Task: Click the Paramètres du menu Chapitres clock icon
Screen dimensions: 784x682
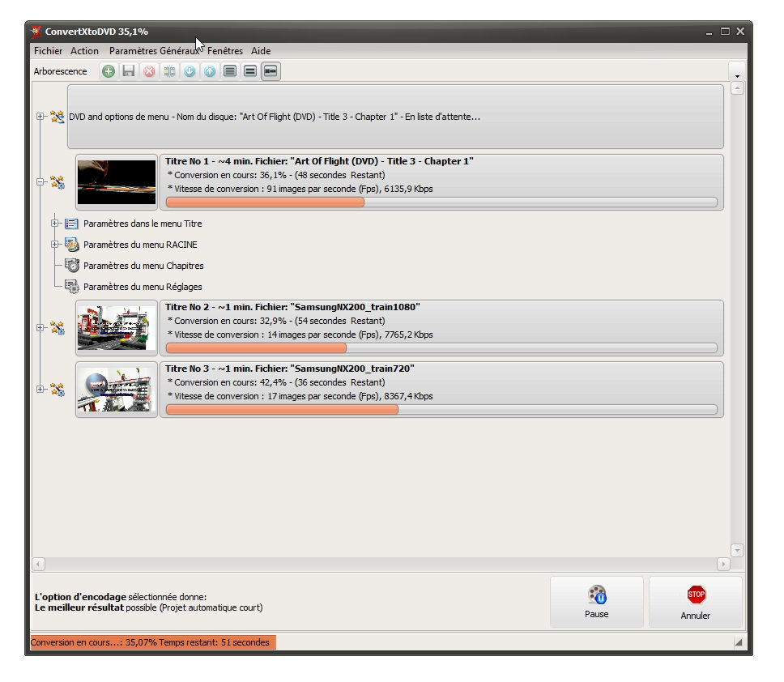Action: coord(71,266)
